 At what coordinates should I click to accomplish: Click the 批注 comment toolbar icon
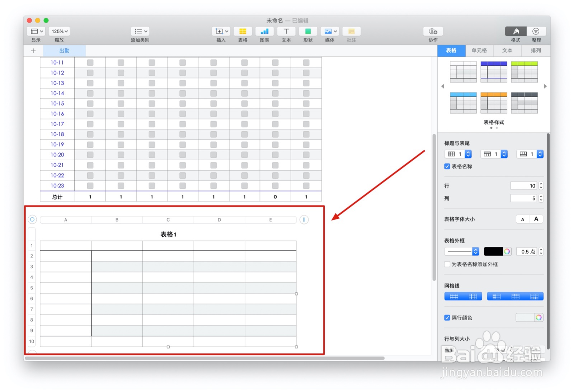(352, 31)
